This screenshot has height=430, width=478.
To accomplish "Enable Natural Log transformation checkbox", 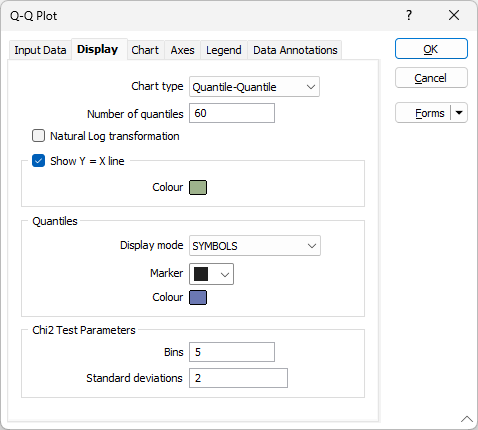I will coord(38,136).
